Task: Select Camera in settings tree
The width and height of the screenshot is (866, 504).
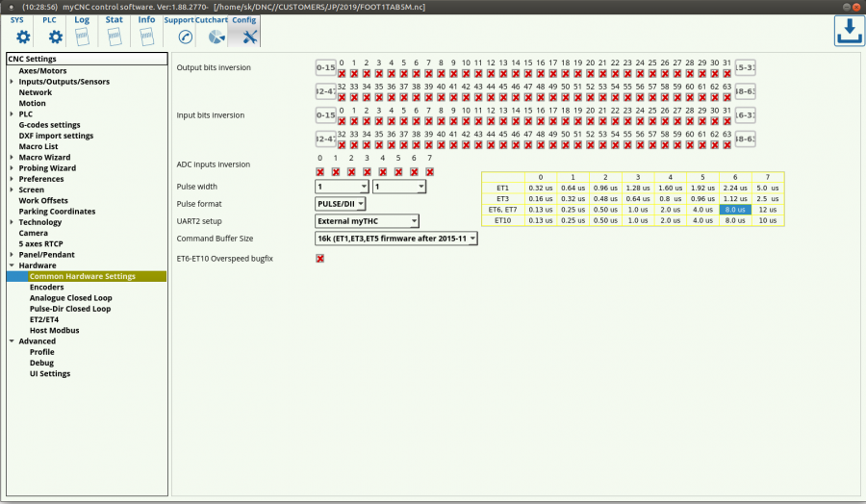Action: point(33,233)
